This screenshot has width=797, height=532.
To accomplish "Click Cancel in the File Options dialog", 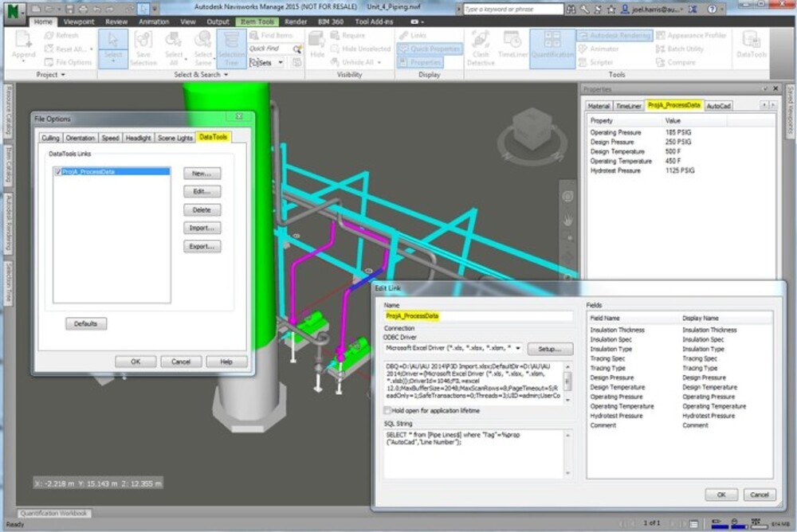I will pos(181,362).
